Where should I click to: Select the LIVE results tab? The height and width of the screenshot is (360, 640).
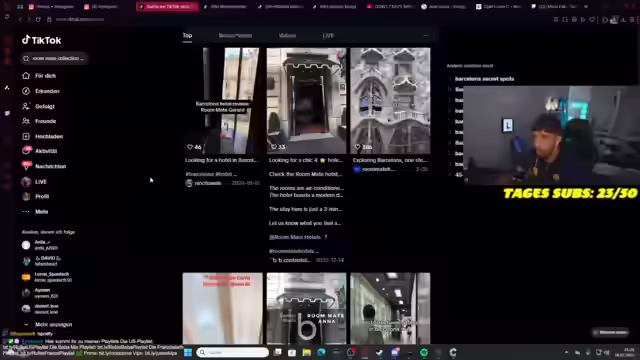click(x=328, y=36)
